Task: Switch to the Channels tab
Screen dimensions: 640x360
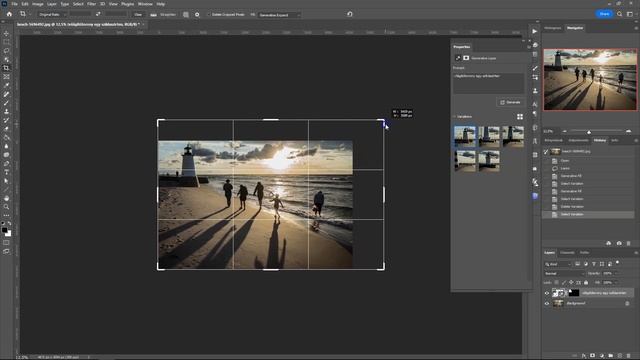Action: (567, 253)
